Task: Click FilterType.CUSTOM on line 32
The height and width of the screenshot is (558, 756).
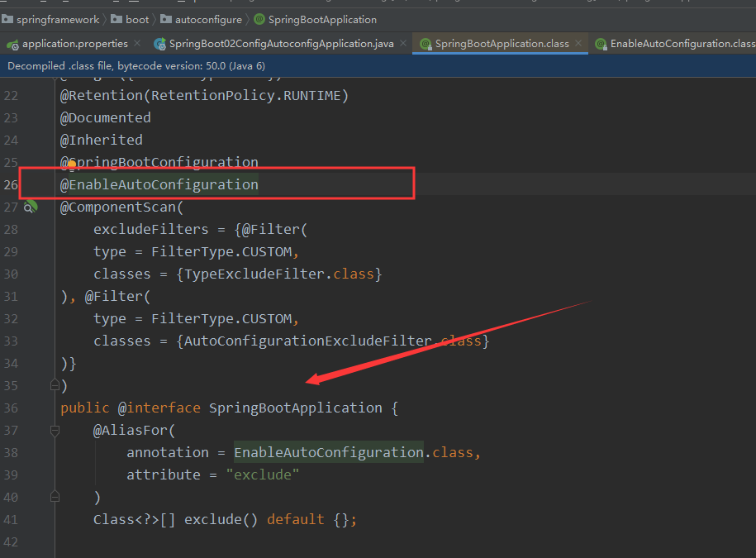Action: [x=221, y=319]
